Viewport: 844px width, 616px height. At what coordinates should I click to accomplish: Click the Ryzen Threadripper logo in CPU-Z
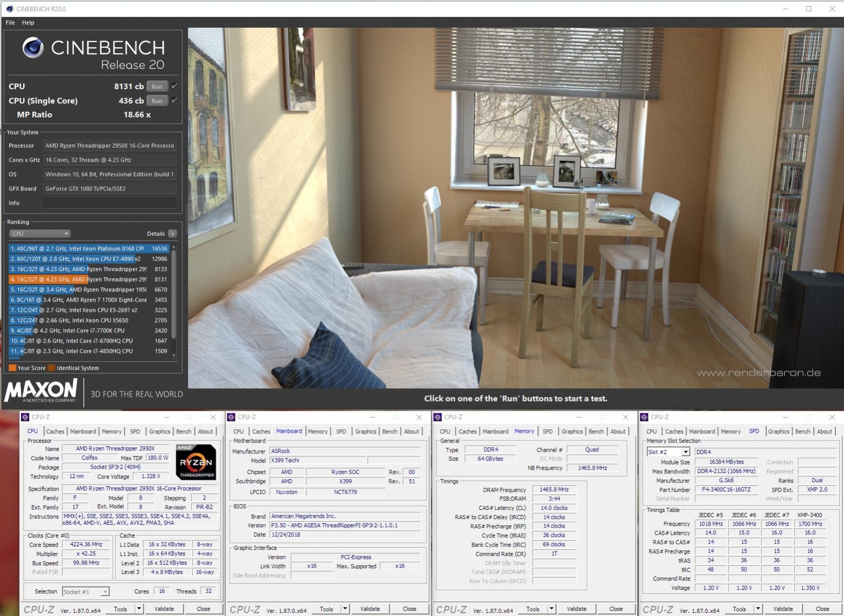tap(196, 462)
